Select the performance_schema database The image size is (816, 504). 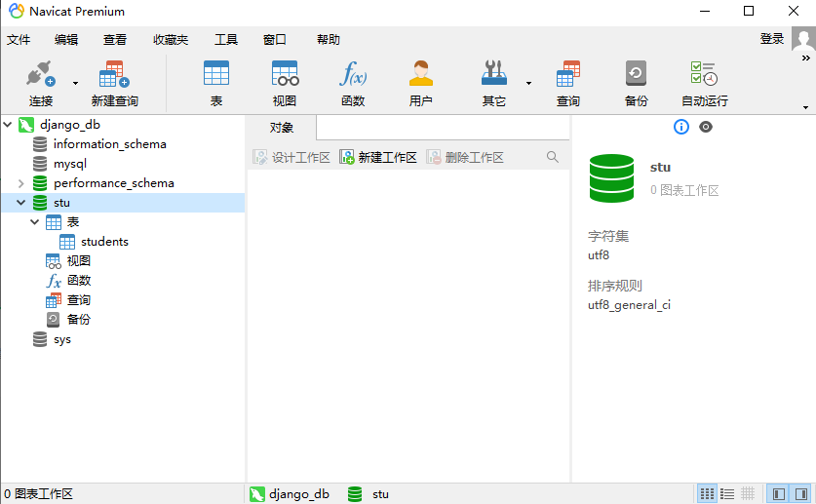pyautogui.click(x=113, y=183)
